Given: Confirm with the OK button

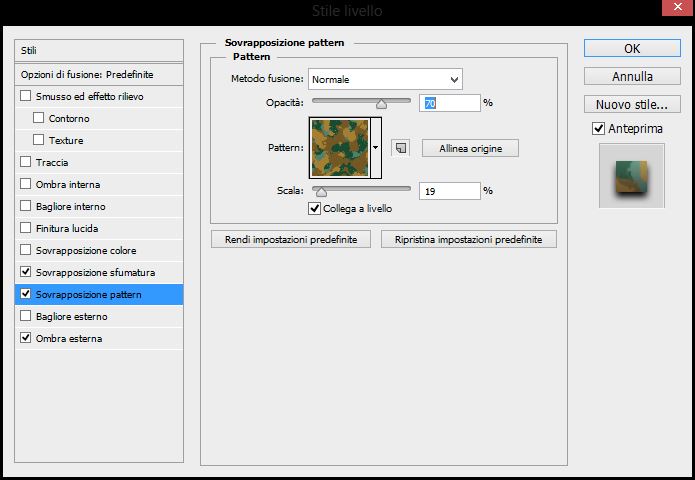Looking at the screenshot, I should coord(632,48).
